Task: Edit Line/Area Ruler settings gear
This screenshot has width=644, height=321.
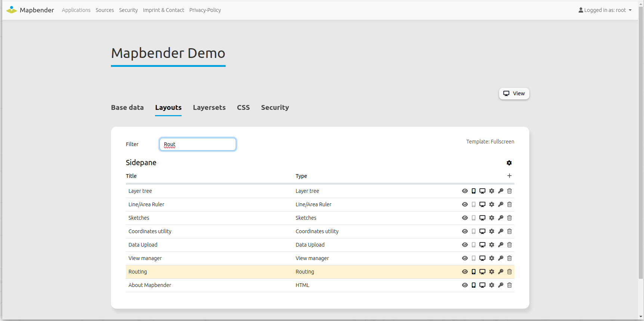Action: coord(492,204)
